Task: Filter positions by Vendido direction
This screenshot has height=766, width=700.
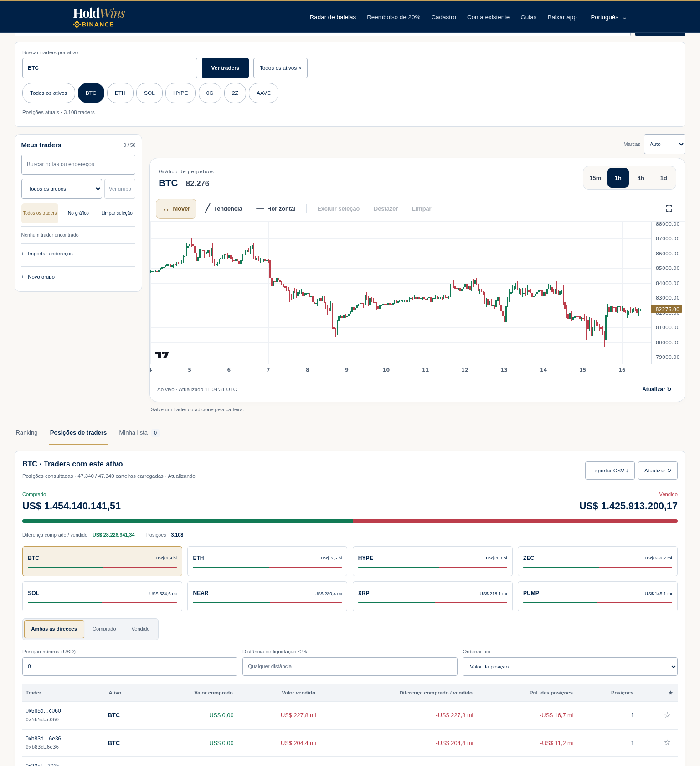Action: 140,629
